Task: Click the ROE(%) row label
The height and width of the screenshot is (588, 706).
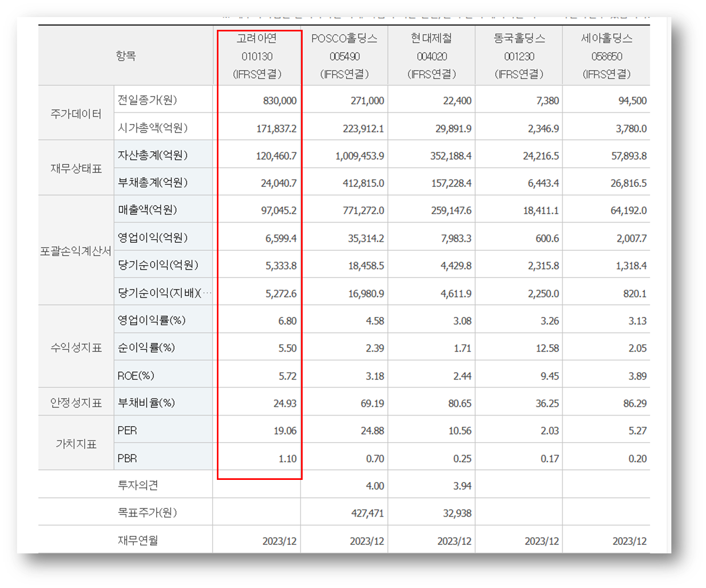Action: click(x=136, y=375)
